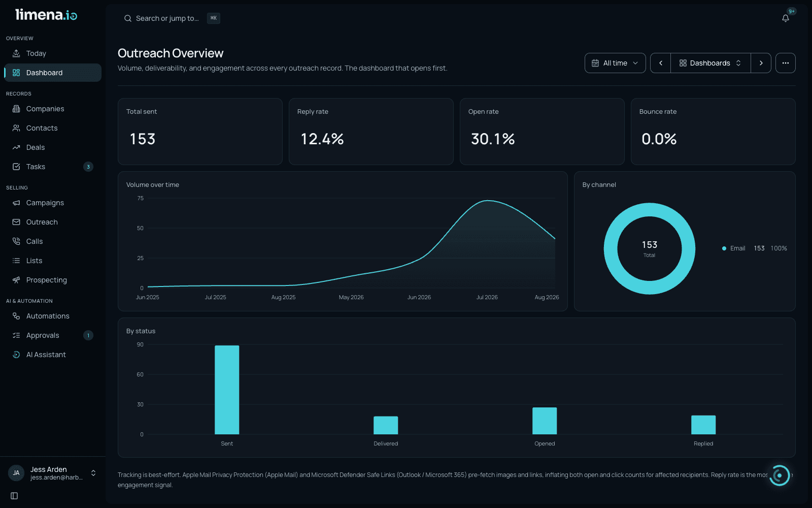Viewport: 812px width, 508px height.
Task: Click the Open rate card
Action: coord(542,132)
